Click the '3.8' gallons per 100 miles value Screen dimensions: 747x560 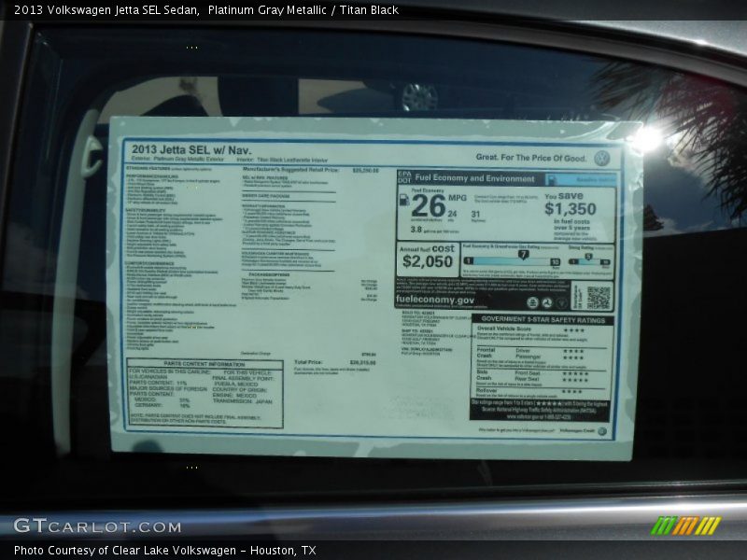point(416,230)
